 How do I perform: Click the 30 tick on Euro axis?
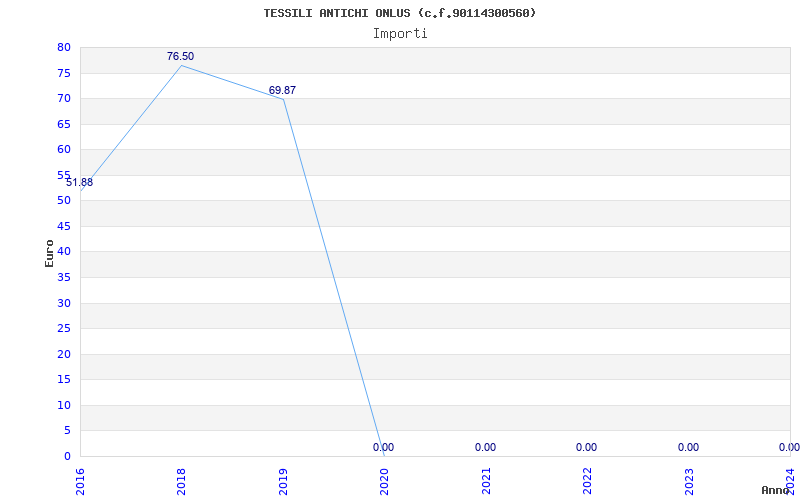click(64, 303)
